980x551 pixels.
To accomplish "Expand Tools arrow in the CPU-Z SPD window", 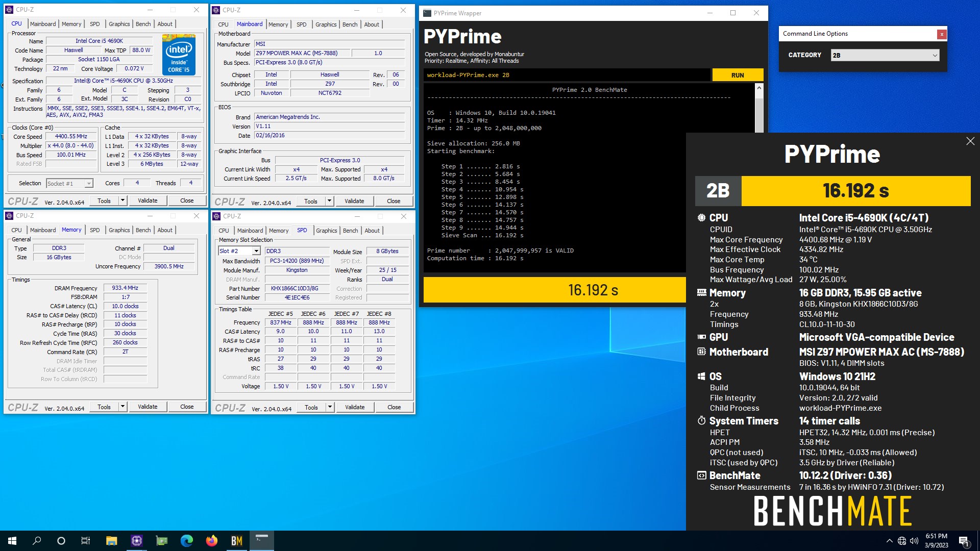I will tap(330, 407).
